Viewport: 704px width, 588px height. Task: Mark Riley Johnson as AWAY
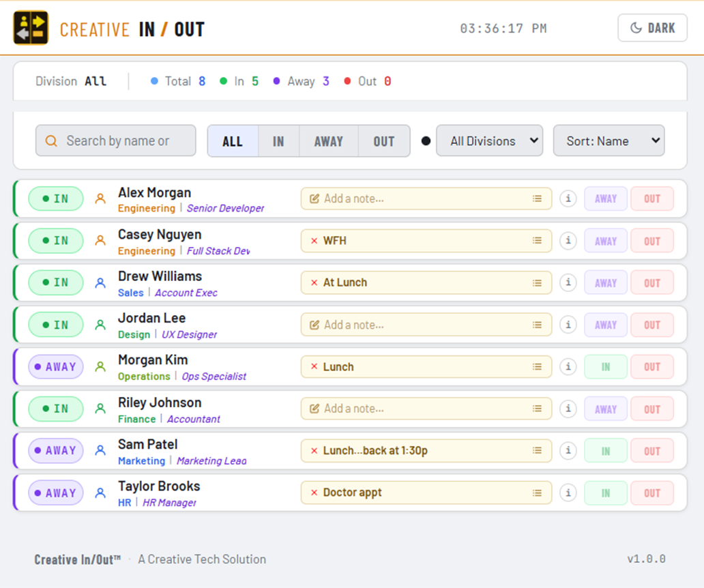click(x=606, y=409)
